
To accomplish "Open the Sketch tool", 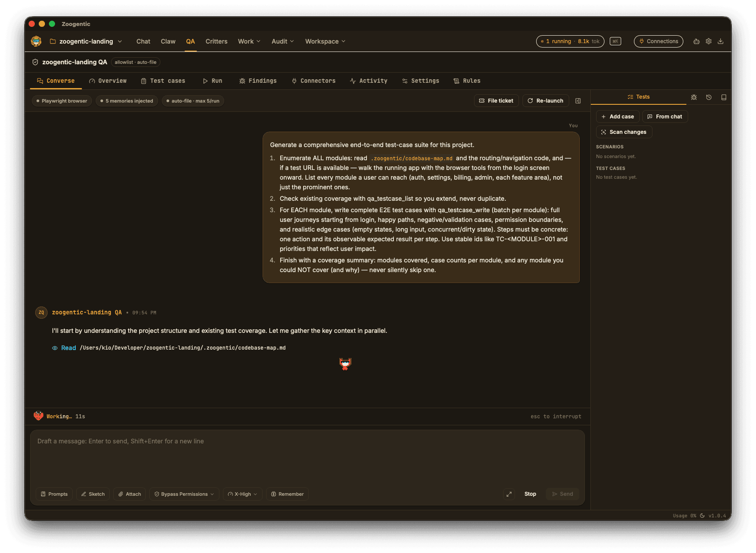I will tap(93, 494).
